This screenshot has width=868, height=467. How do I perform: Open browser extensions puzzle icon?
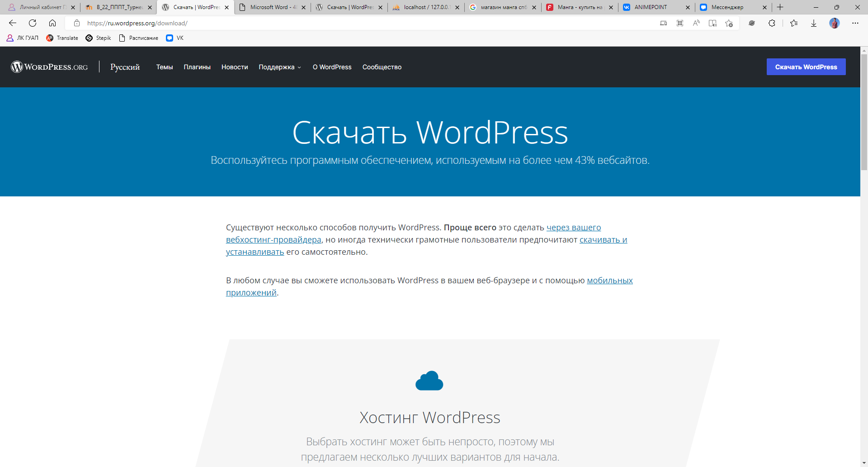tap(772, 23)
